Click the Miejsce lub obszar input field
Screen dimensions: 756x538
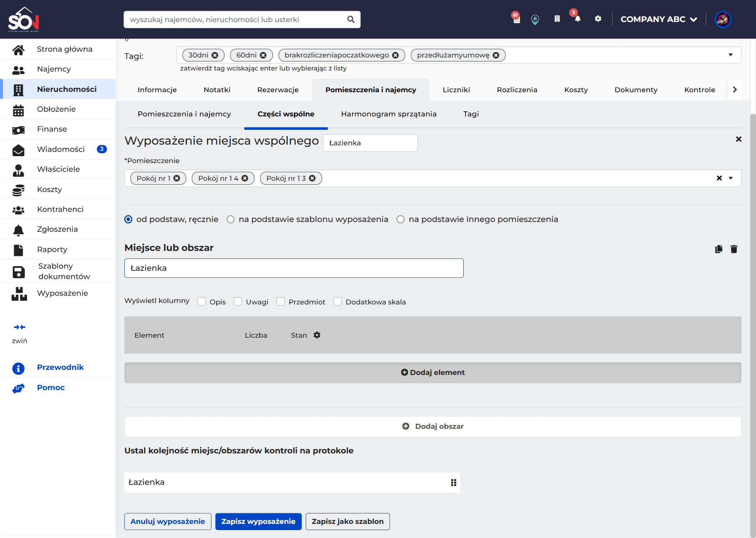(x=294, y=268)
